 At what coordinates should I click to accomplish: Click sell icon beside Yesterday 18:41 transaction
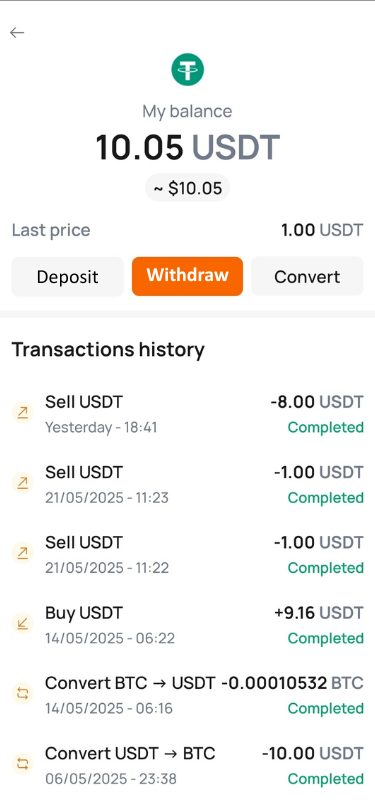(22, 413)
